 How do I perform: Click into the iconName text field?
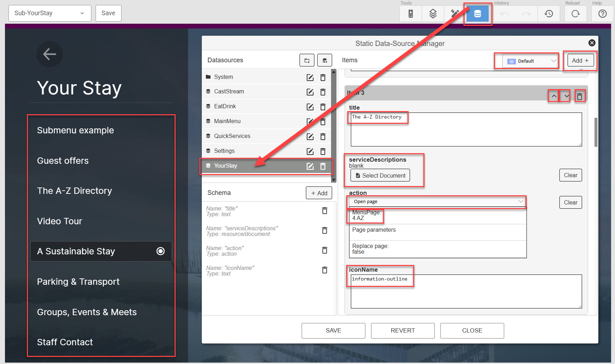pyautogui.click(x=466, y=291)
